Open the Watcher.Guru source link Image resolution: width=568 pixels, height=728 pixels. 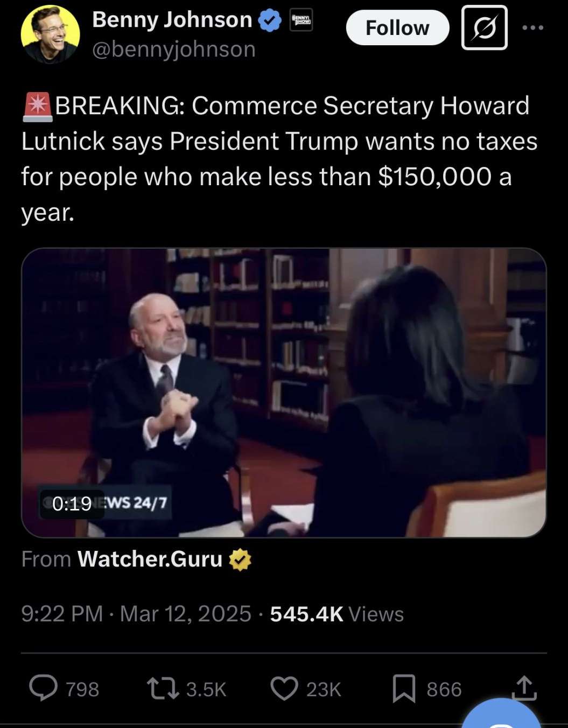tap(150, 559)
